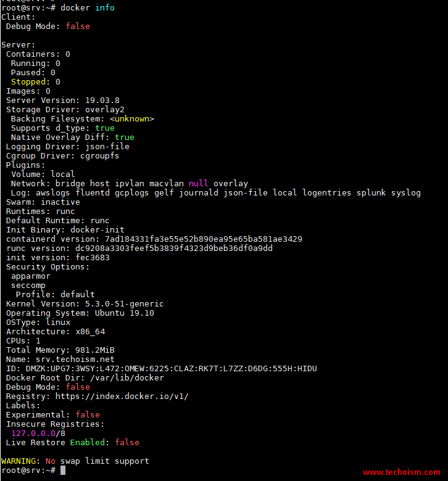The image size is (448, 481).
Task: Click 'Cgroup Driver: cgroupfs' line
Action: pyautogui.click(x=63, y=156)
